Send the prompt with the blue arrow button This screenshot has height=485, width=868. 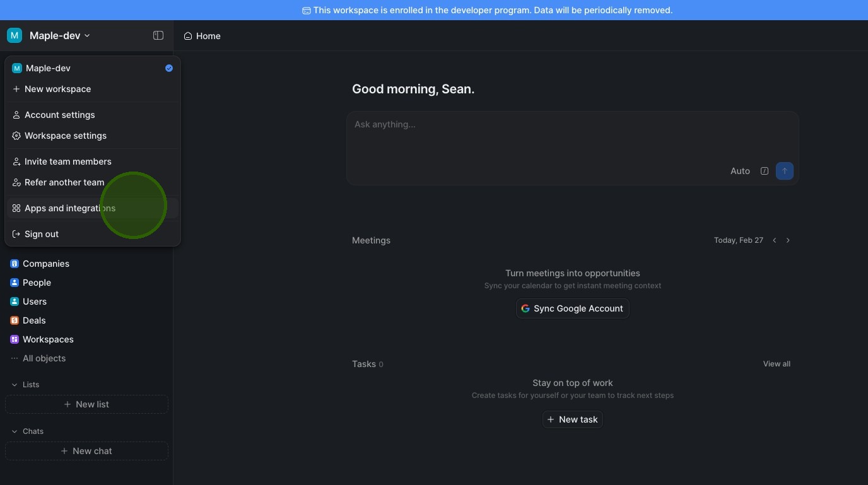(x=785, y=171)
